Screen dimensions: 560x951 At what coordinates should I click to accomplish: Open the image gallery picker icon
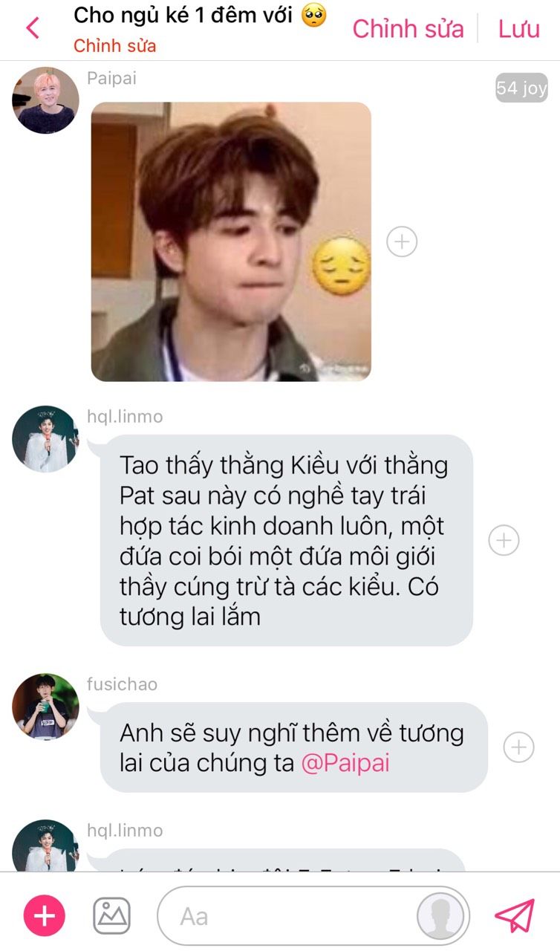point(111,915)
